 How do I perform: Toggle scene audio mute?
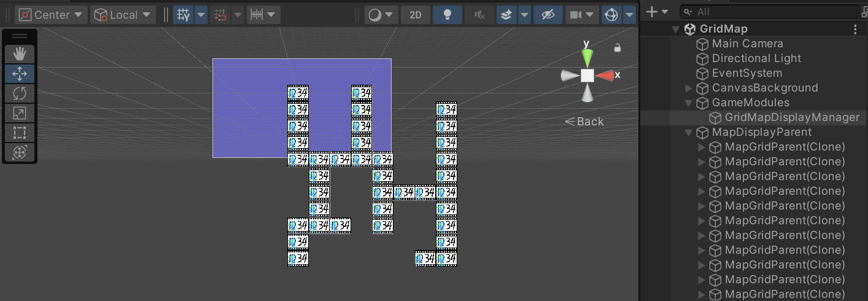(479, 15)
